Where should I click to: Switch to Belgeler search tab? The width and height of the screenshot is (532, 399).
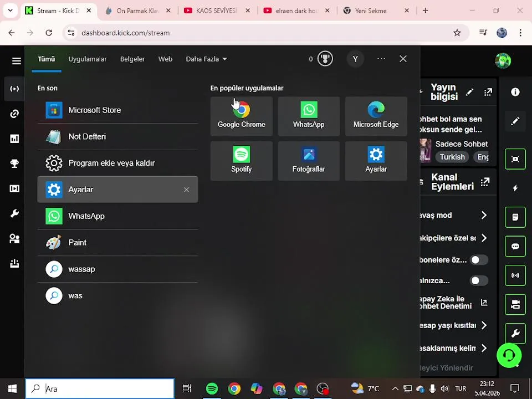(132, 59)
